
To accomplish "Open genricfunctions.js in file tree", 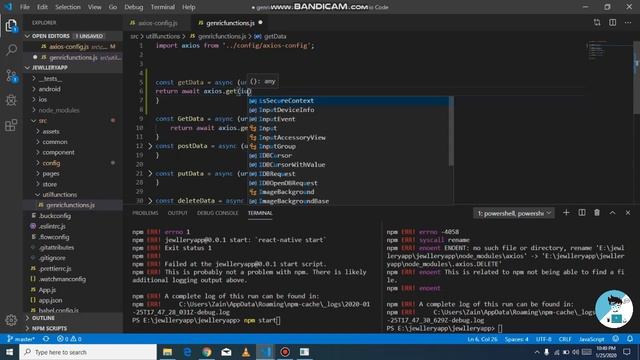I will (x=70, y=205).
